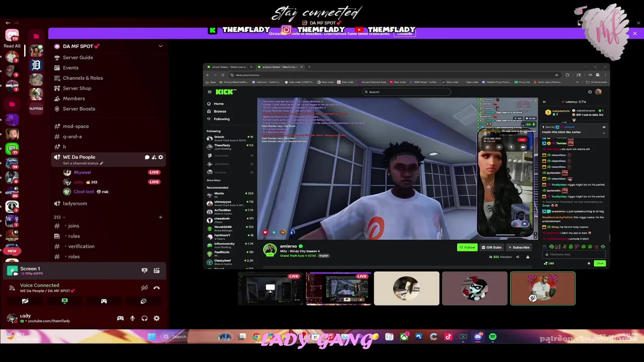The height and width of the screenshot is (362, 644).
Task: Click game controller icon in user panel
Action: (x=120, y=318)
